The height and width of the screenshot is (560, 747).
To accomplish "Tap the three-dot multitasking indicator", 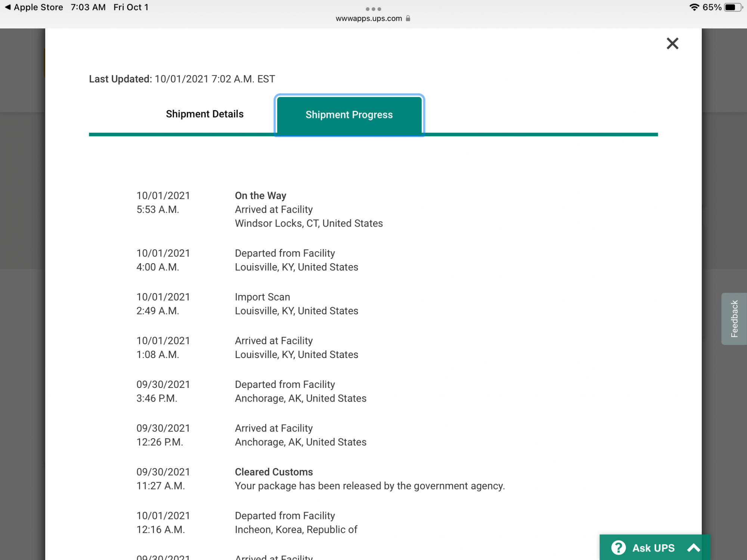I will click(373, 9).
